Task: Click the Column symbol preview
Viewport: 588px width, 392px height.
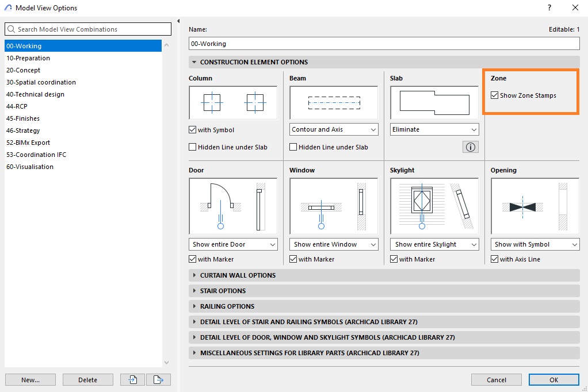Action: point(233,103)
